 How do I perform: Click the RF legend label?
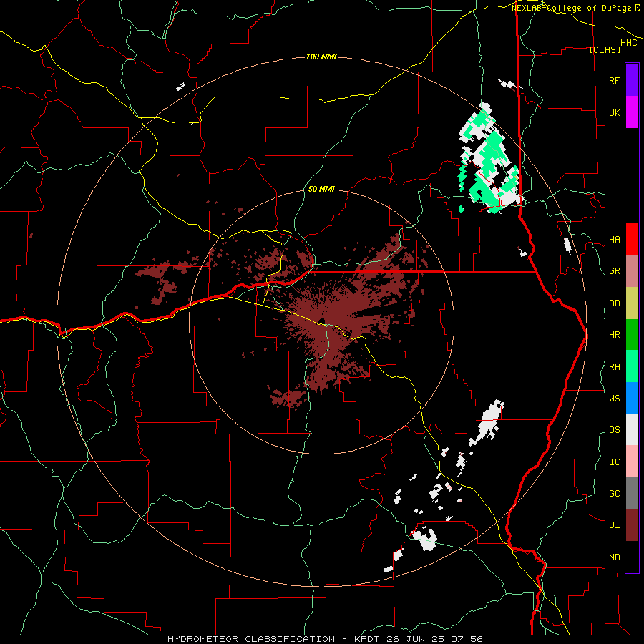click(614, 80)
